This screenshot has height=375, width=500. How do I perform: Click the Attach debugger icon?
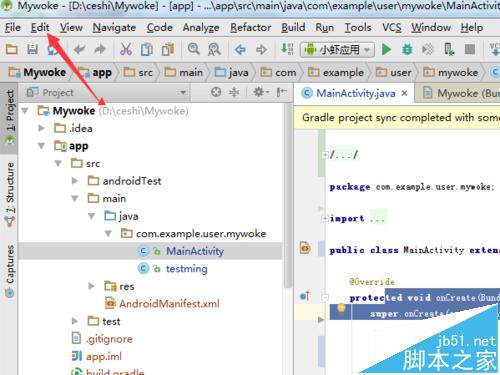428,50
